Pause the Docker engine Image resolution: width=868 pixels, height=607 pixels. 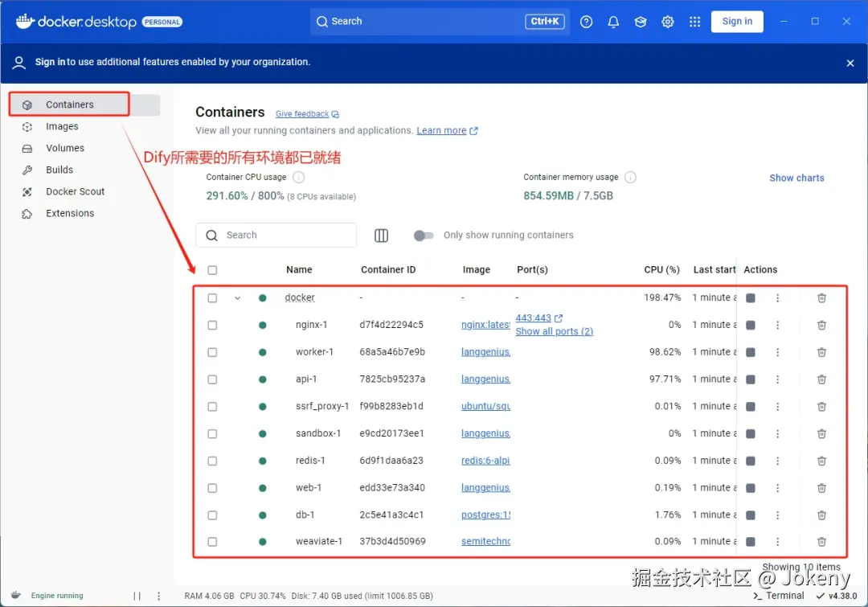(x=137, y=596)
